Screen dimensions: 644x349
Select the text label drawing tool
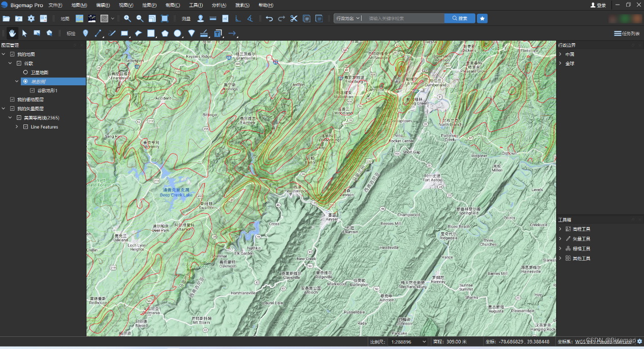218,34
